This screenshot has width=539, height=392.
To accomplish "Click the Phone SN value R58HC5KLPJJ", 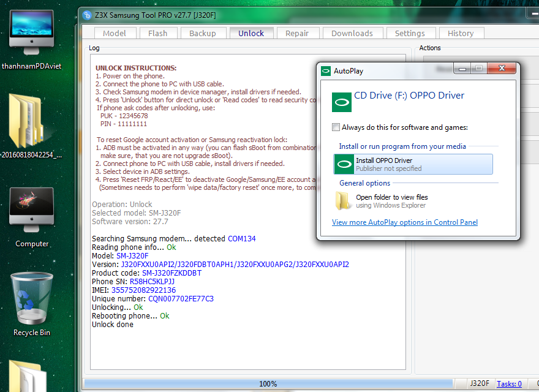I will (152, 282).
